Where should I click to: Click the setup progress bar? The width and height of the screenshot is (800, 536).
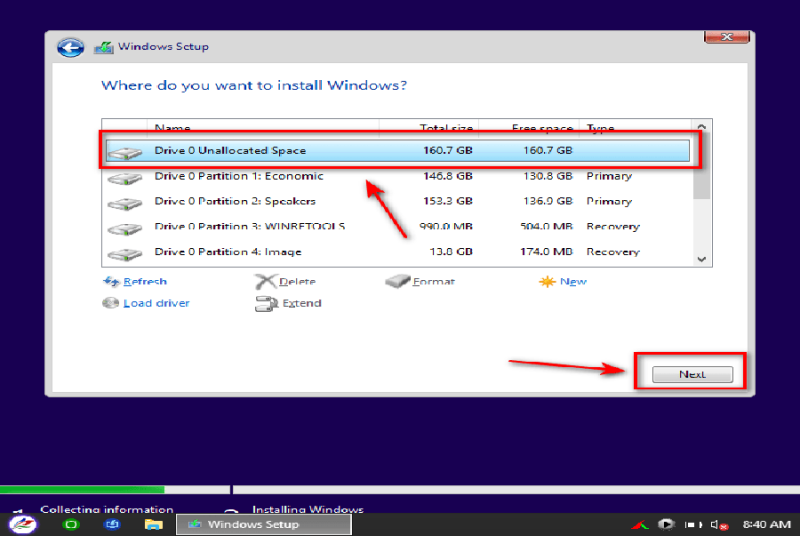point(400,490)
